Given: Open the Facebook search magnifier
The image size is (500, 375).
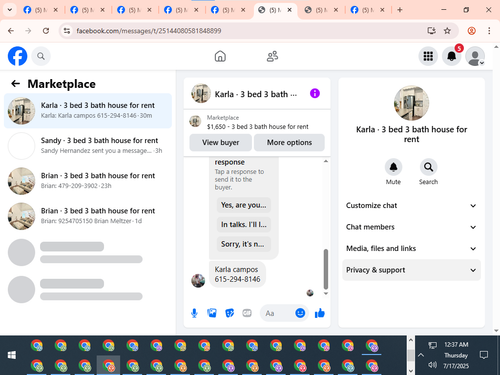Looking at the screenshot, I should click(x=41, y=56).
